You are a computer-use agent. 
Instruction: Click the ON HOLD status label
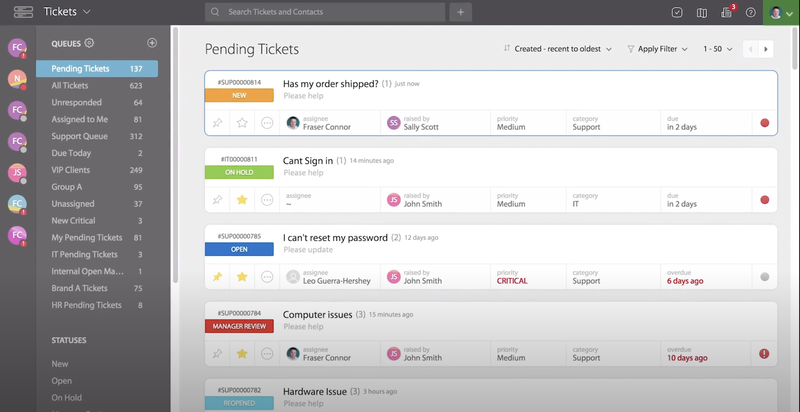(239, 172)
